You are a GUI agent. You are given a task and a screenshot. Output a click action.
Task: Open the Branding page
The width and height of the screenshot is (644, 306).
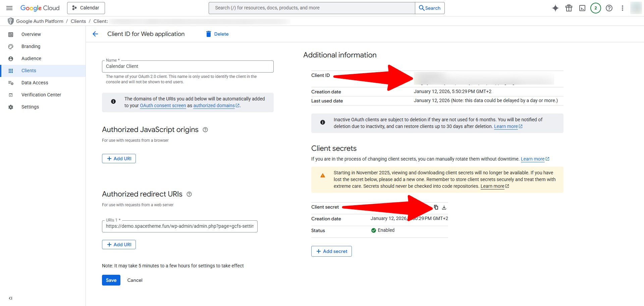pyautogui.click(x=31, y=46)
